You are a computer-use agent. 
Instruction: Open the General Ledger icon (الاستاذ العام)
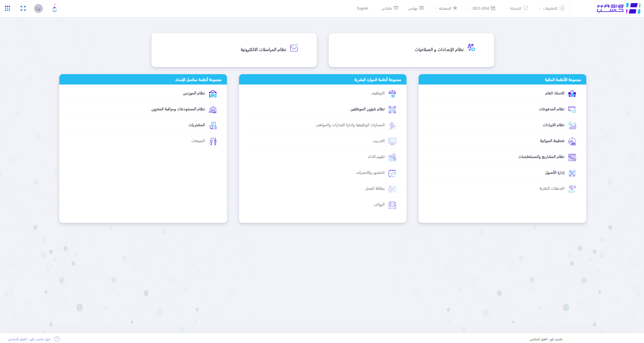[x=572, y=94]
